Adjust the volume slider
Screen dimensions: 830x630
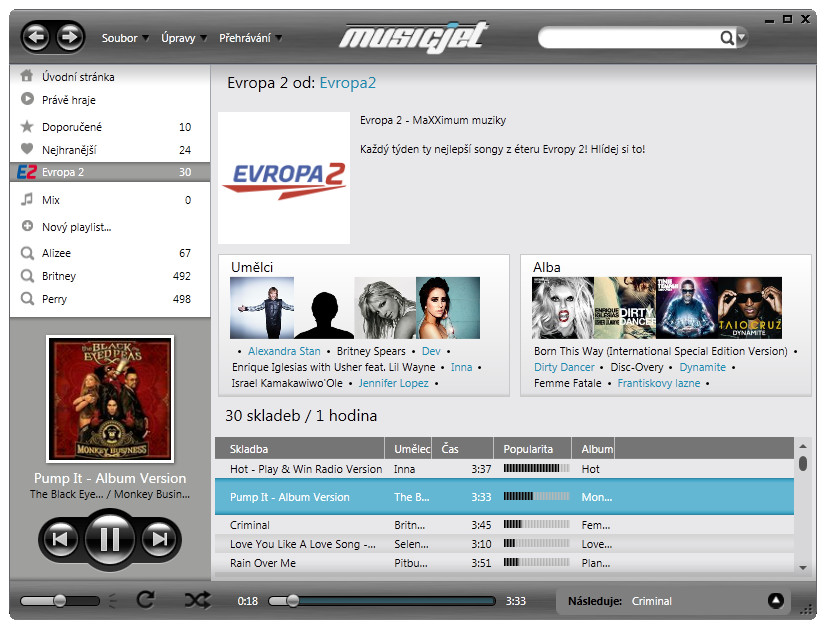(60, 601)
